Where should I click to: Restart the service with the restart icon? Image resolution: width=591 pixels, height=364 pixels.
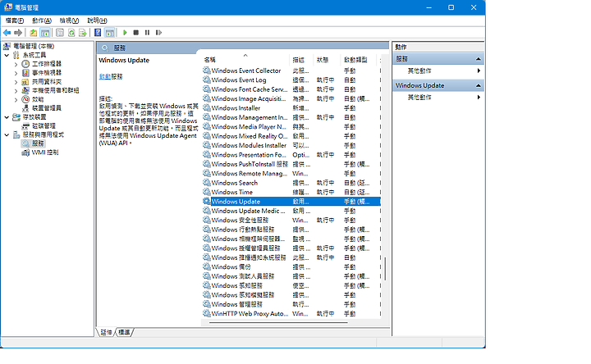(x=158, y=33)
